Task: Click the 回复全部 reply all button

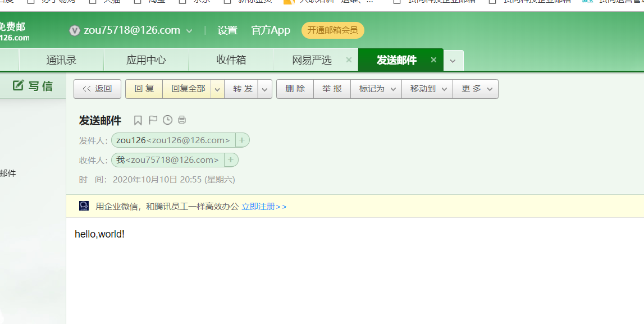Action: click(x=188, y=89)
